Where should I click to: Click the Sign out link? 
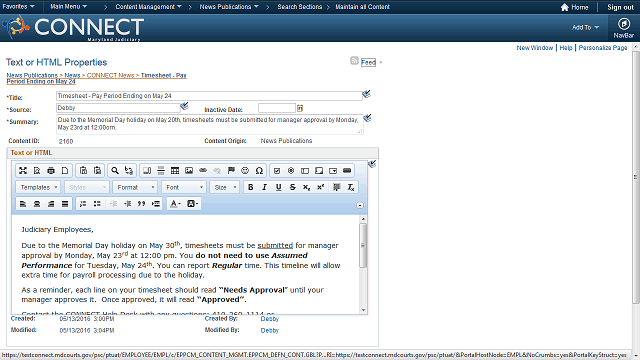(620, 7)
